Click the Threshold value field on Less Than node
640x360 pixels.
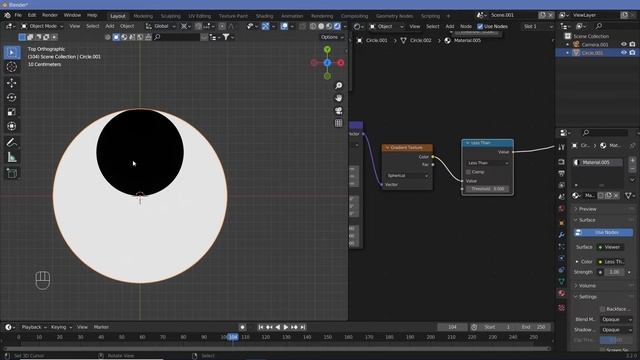(487, 189)
